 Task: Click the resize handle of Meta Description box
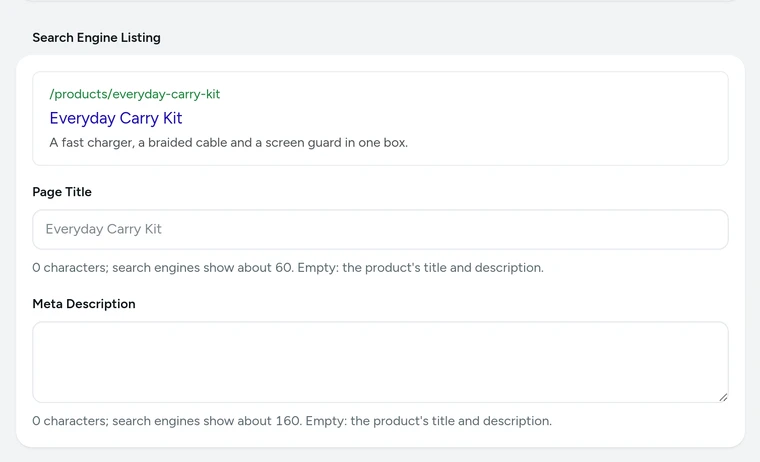click(723, 398)
